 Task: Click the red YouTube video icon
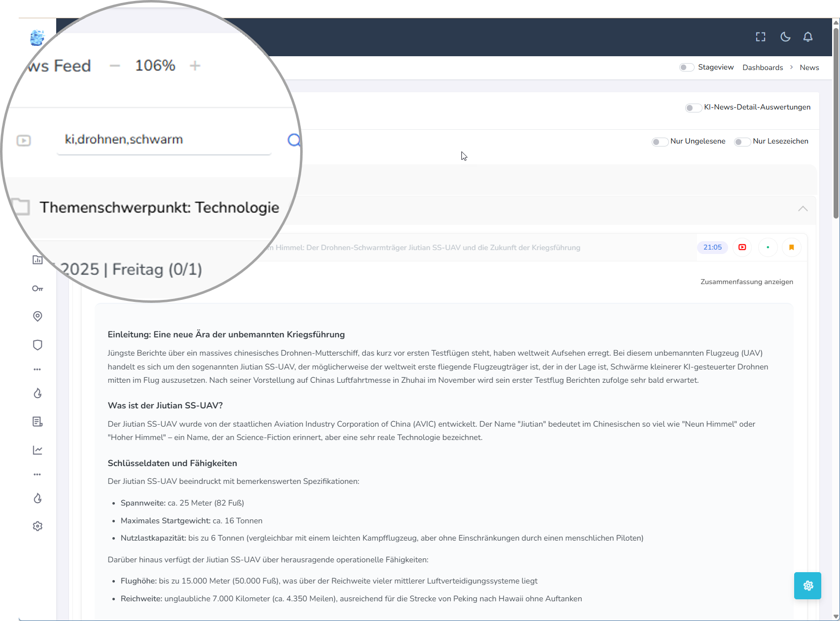click(742, 248)
